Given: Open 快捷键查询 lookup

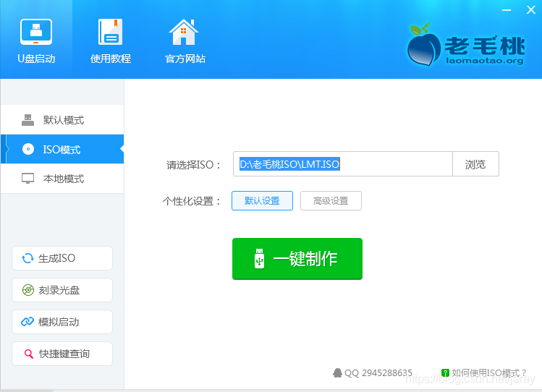Looking at the screenshot, I should click(62, 354).
